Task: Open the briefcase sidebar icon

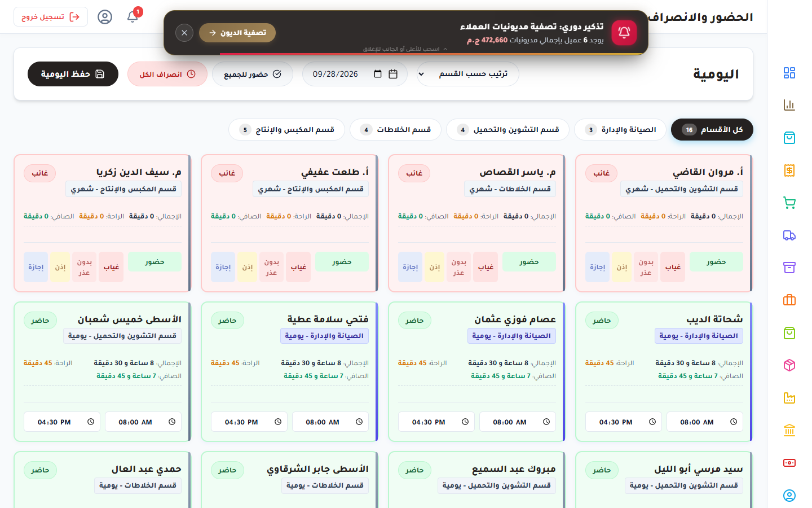Action: [789, 300]
